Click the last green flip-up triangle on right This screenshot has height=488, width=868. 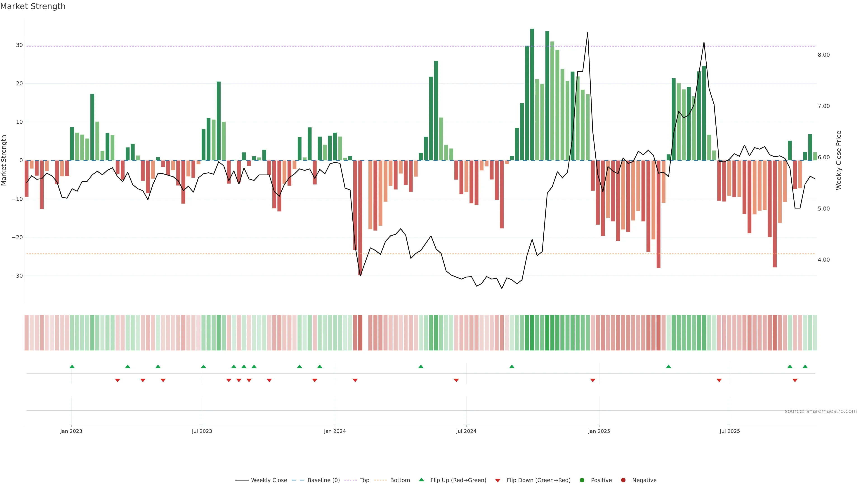tap(805, 366)
